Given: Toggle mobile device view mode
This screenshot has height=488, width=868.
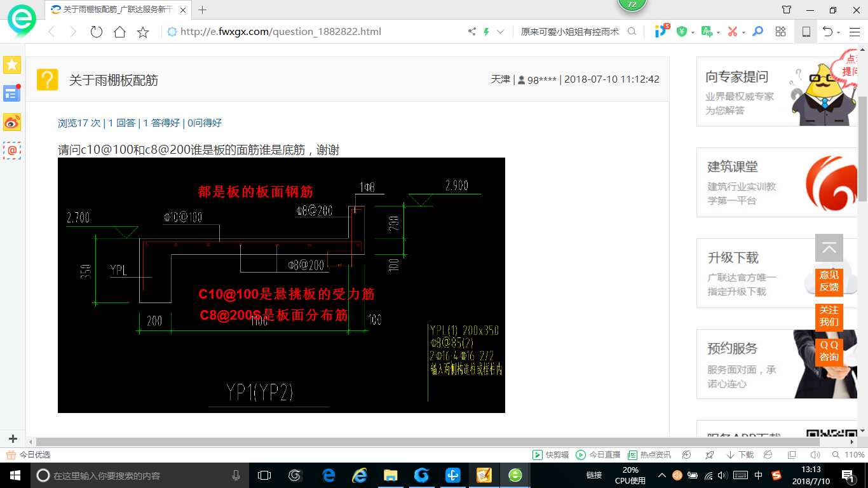Looking at the screenshot, I should pyautogui.click(x=806, y=32).
